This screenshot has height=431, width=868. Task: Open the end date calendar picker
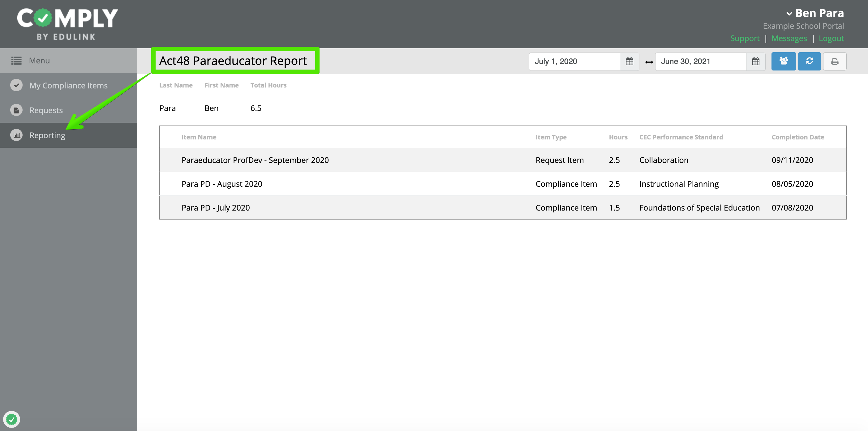click(755, 62)
